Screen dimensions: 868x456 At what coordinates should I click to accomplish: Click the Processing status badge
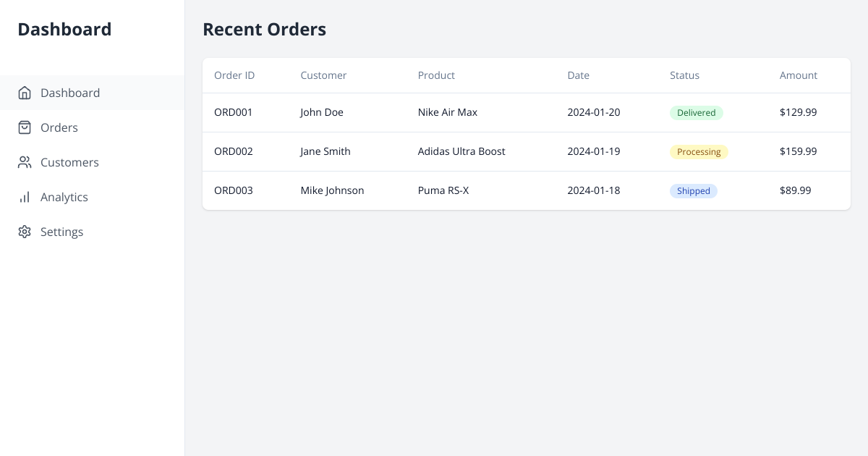[699, 151]
